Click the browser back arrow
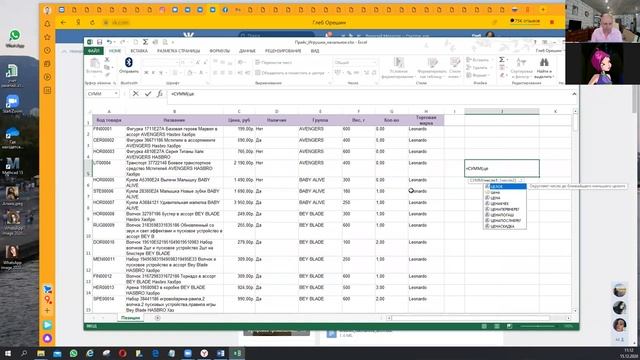The height and width of the screenshot is (360, 640). coord(63,22)
